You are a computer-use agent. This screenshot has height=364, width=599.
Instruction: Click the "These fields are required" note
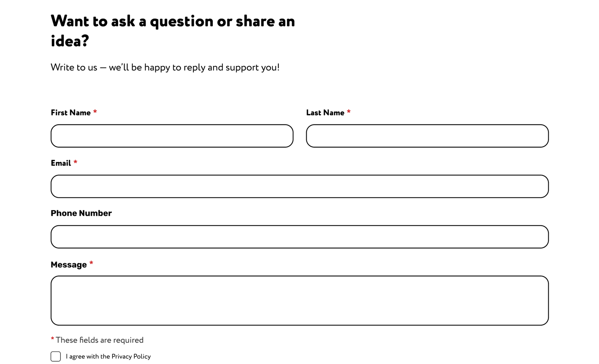[99, 340]
